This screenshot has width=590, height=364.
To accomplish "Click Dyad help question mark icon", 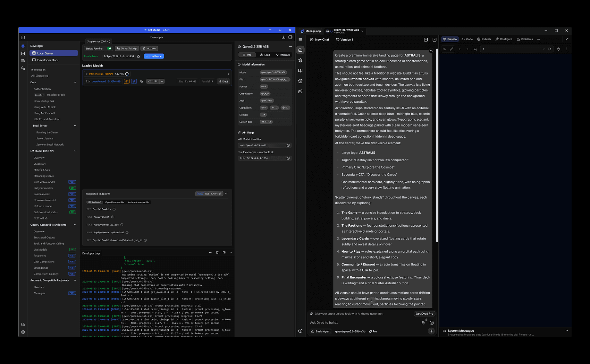I will [300, 331].
